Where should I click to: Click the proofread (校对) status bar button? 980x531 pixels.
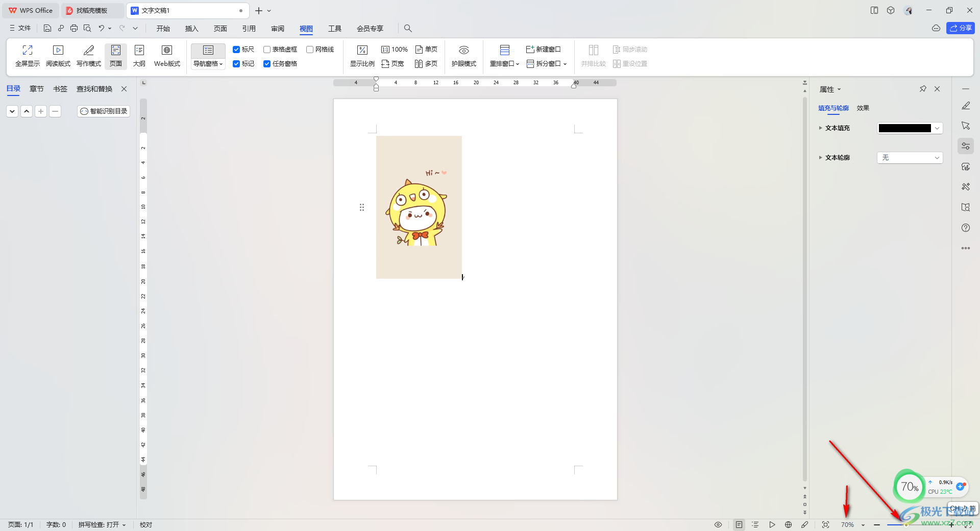pyautogui.click(x=146, y=525)
